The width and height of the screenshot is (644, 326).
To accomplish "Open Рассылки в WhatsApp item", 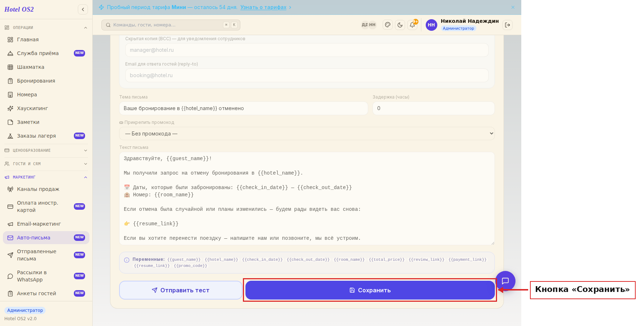I will tap(46, 276).
